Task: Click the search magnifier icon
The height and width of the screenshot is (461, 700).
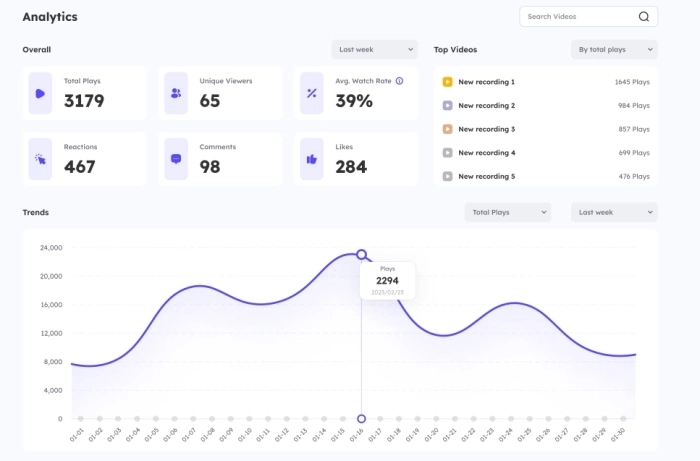Action: 644,17
